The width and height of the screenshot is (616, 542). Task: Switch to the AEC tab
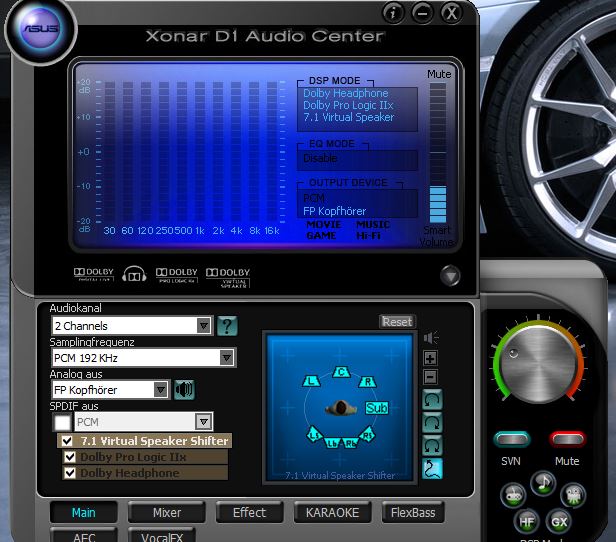click(84, 535)
